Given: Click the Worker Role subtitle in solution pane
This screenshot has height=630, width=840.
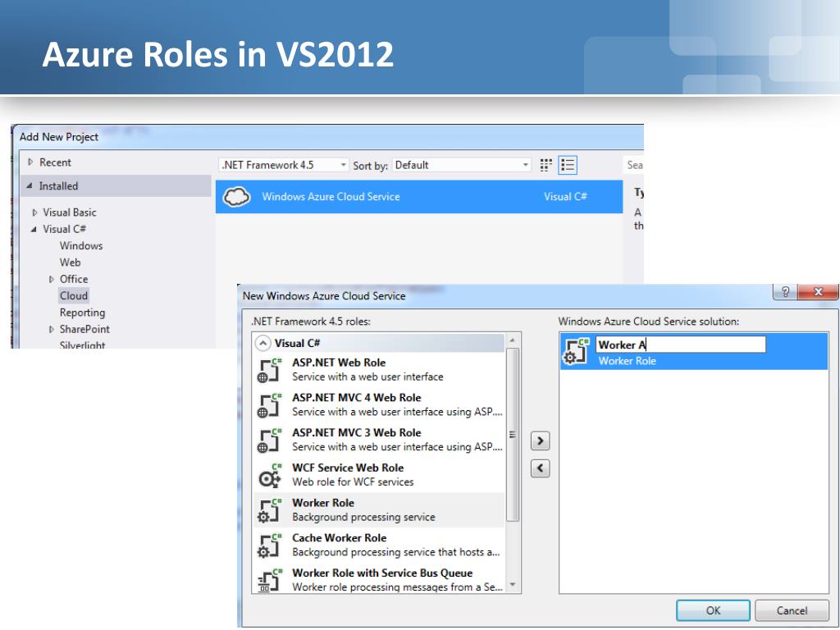Looking at the screenshot, I should click(627, 361).
